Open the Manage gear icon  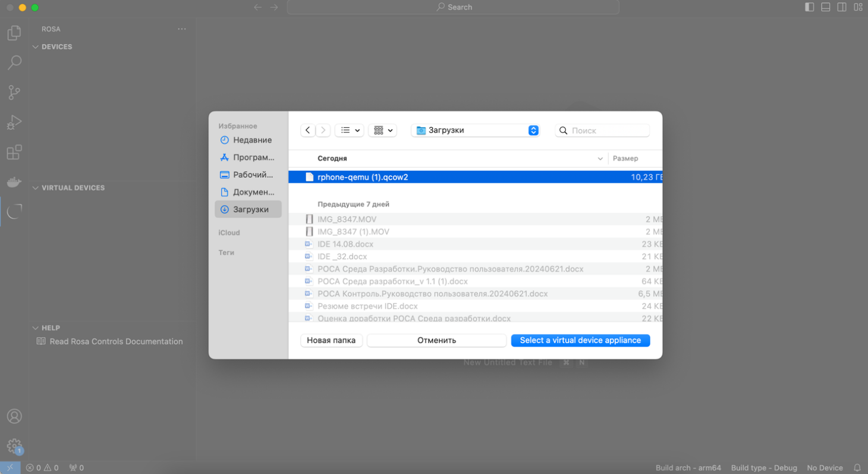pyautogui.click(x=14, y=446)
